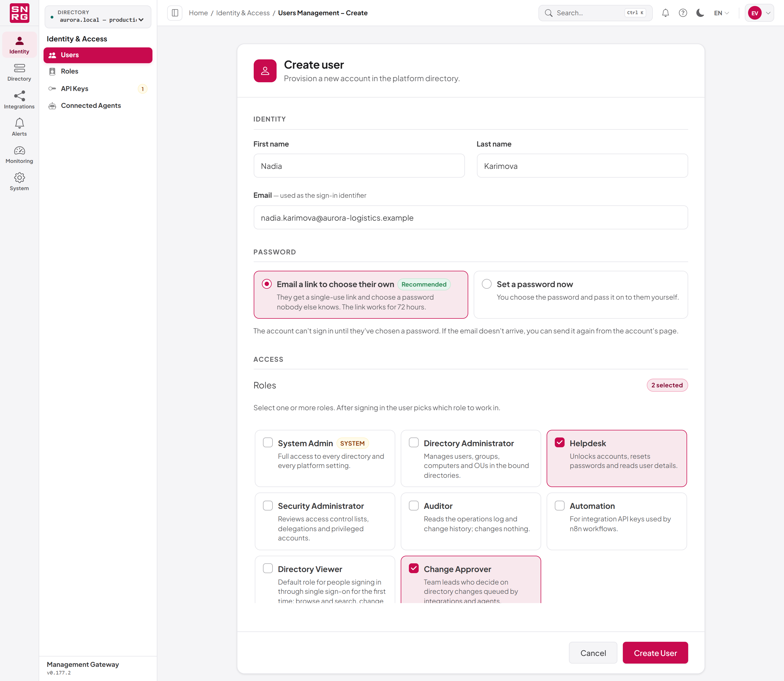Screen dimensions: 784x681
Task: Click the SNRG logo
Action: click(x=19, y=13)
